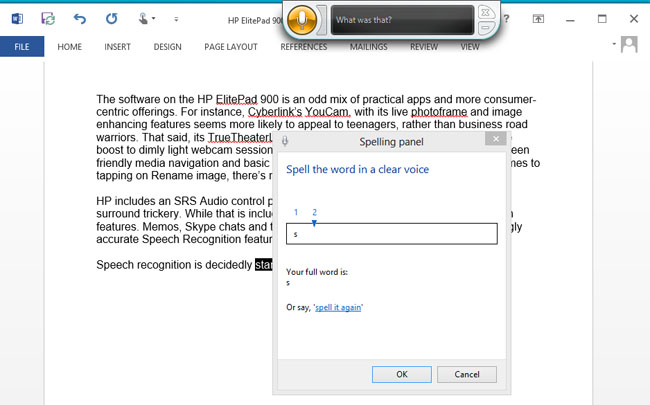Click the spelling text input box

(392, 234)
